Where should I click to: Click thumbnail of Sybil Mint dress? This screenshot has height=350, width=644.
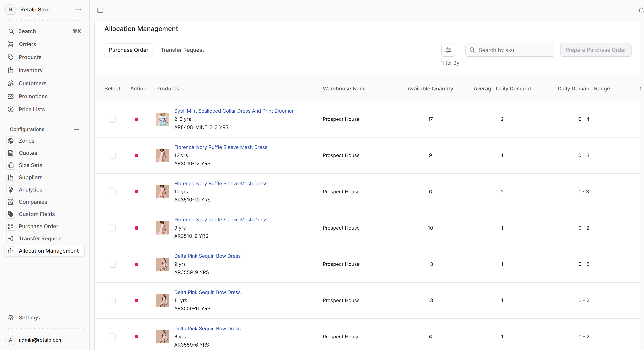pos(163,119)
